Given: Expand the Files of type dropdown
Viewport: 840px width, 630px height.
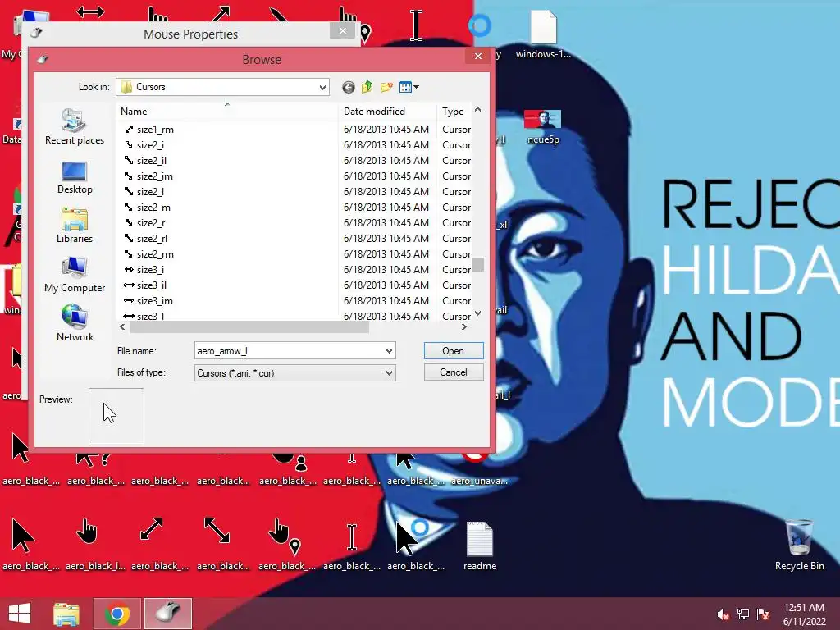Looking at the screenshot, I should pyautogui.click(x=389, y=373).
